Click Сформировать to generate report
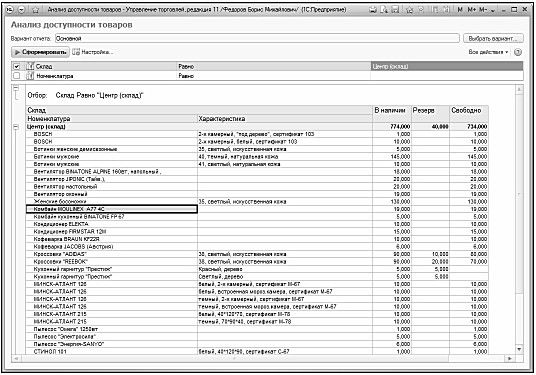The image size is (536, 375). pos(40,52)
